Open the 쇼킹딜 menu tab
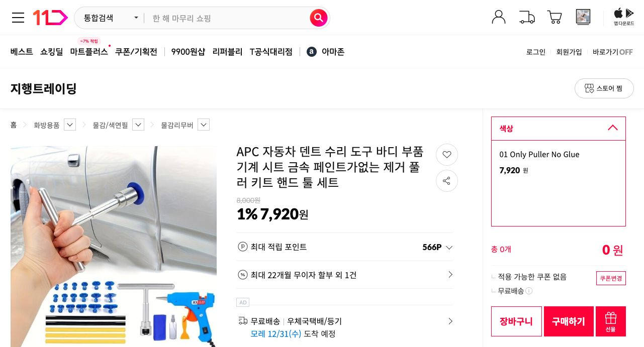This screenshot has height=347, width=644. [51, 51]
